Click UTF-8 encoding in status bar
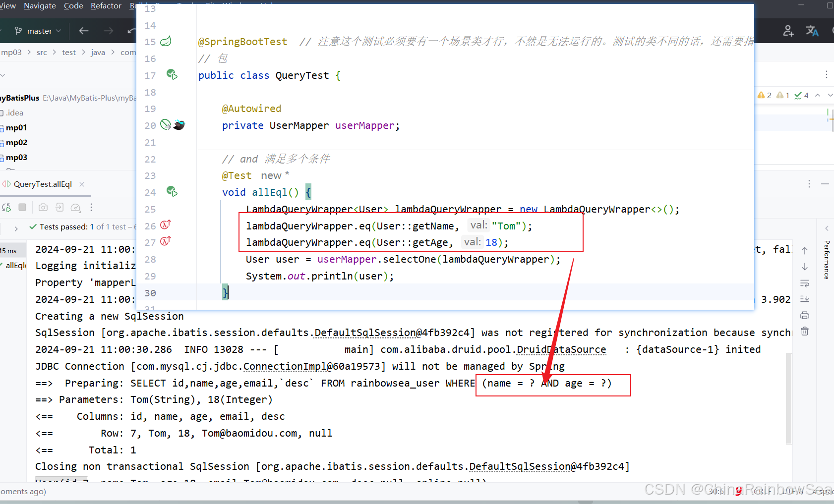This screenshot has width=834, height=504. pyautogui.click(x=793, y=491)
